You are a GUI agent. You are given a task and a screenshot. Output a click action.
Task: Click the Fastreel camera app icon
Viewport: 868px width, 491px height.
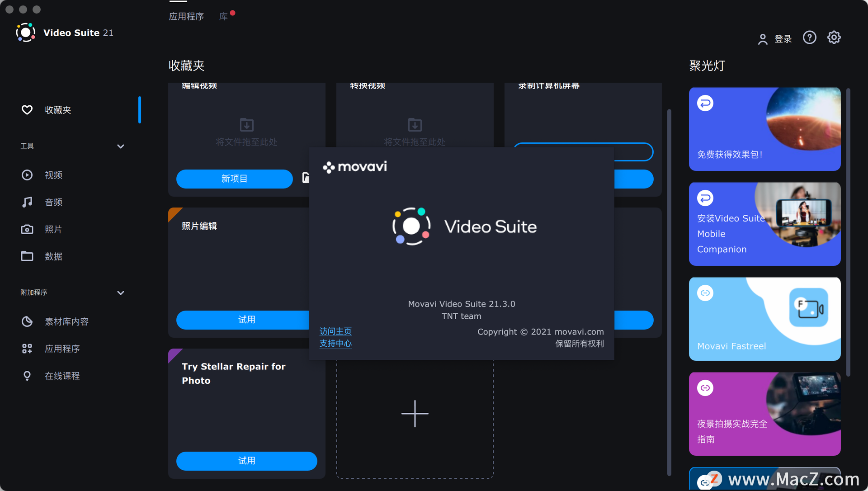[809, 307]
